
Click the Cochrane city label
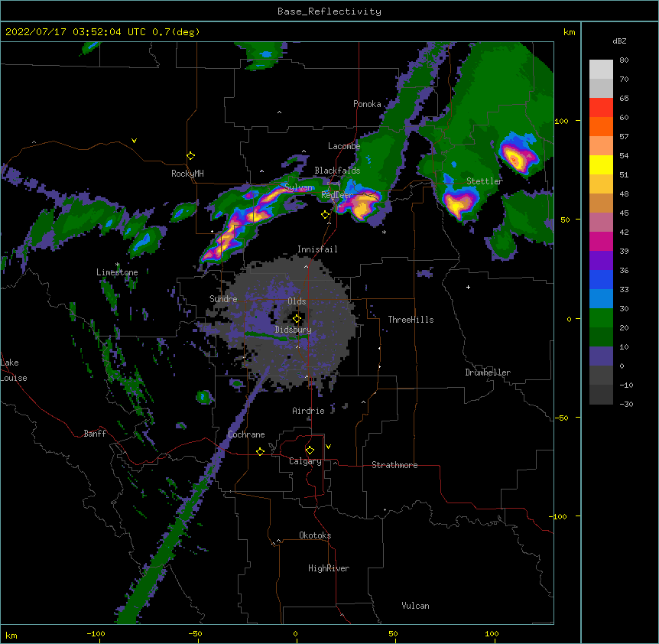(x=246, y=434)
